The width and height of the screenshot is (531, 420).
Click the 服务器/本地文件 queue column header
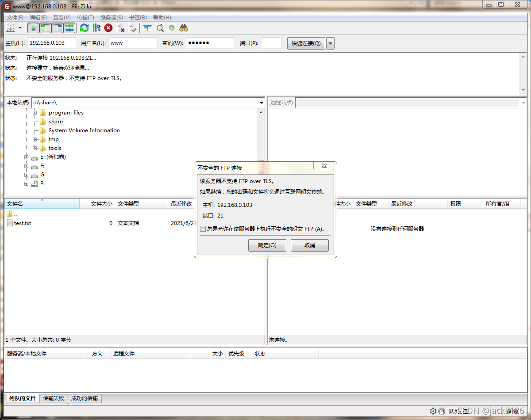coord(44,354)
